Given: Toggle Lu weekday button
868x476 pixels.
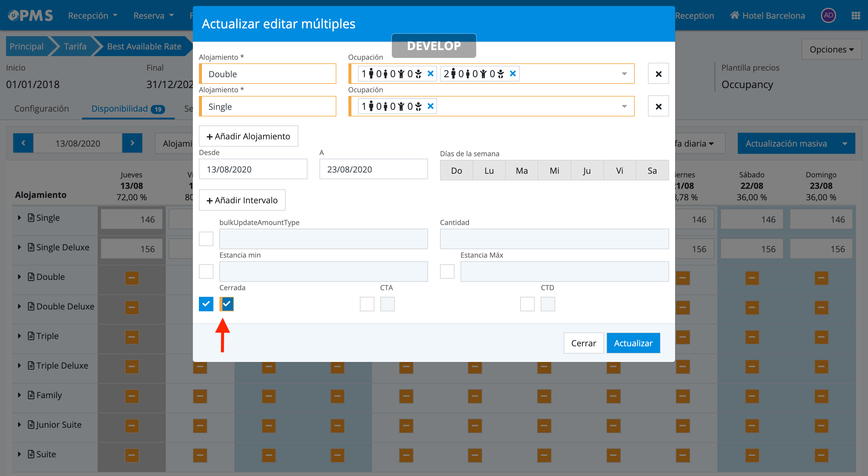Looking at the screenshot, I should coord(489,170).
